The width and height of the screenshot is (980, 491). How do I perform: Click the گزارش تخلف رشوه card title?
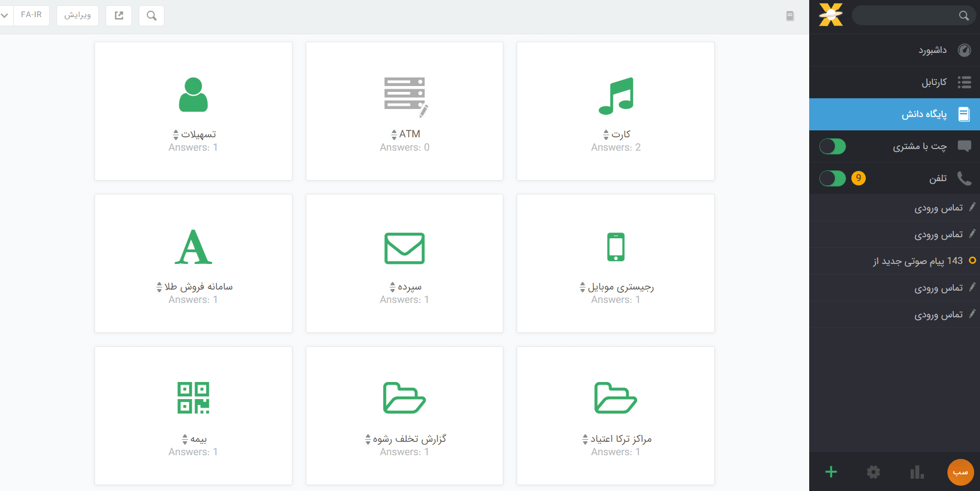tap(409, 439)
